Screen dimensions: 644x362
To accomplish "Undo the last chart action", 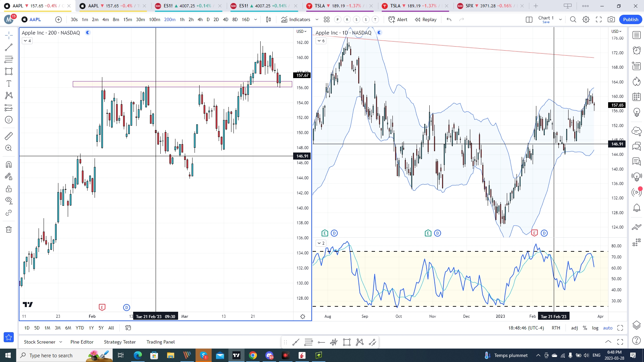I will pyautogui.click(x=449, y=19).
